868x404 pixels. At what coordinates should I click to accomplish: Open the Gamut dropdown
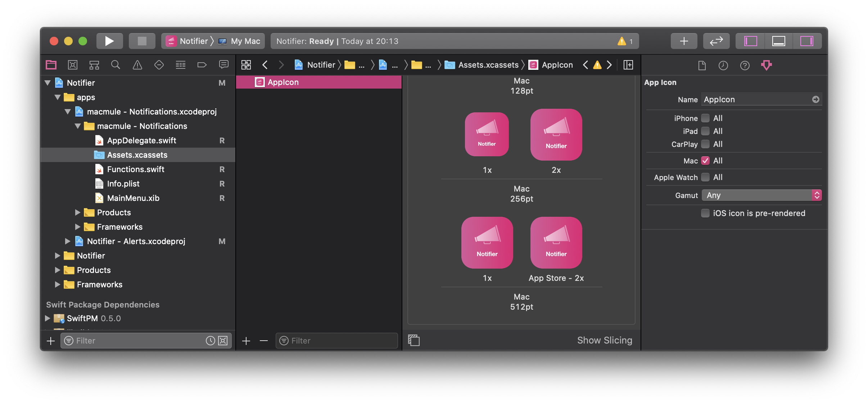click(x=761, y=195)
